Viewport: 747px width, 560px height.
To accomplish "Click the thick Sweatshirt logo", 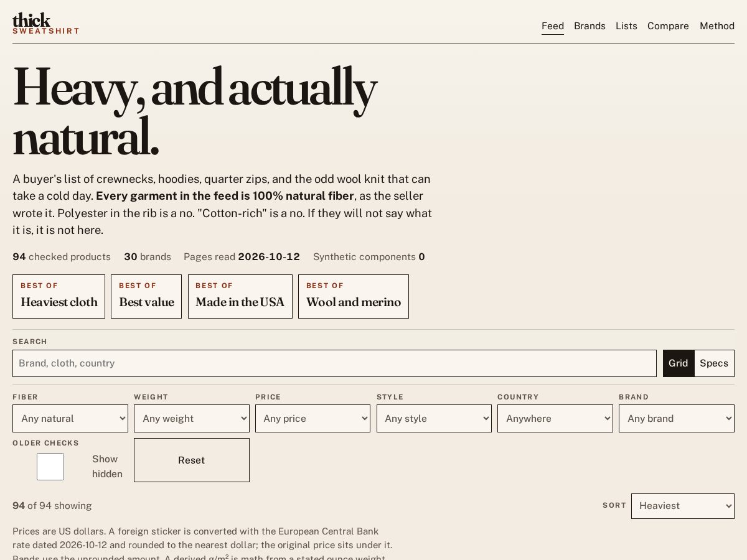I will (45, 24).
